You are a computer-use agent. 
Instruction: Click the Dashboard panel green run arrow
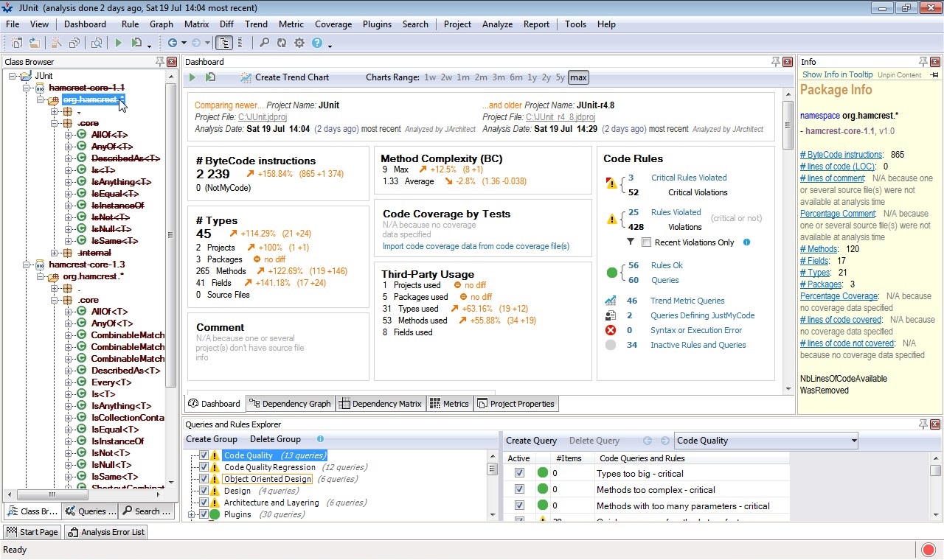point(192,77)
